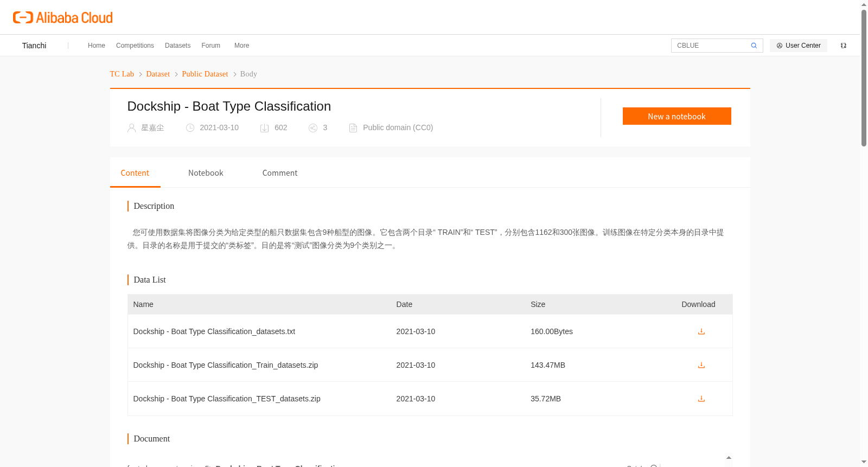Click the Body breadcrumb text

(x=248, y=74)
